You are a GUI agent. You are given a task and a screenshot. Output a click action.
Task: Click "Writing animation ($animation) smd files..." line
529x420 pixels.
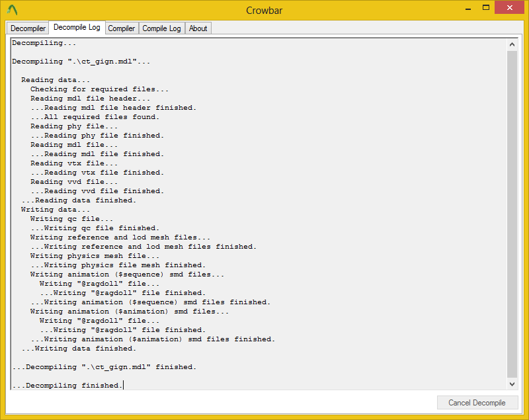tap(130, 312)
